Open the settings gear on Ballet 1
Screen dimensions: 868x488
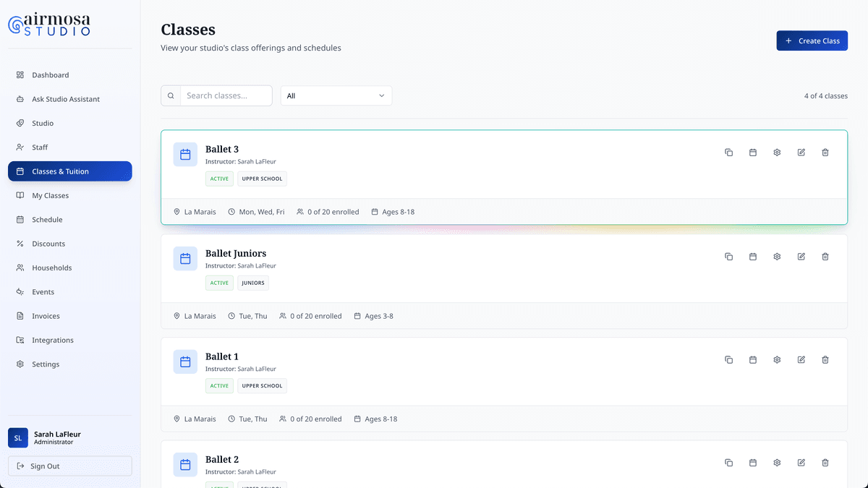pyautogui.click(x=777, y=359)
